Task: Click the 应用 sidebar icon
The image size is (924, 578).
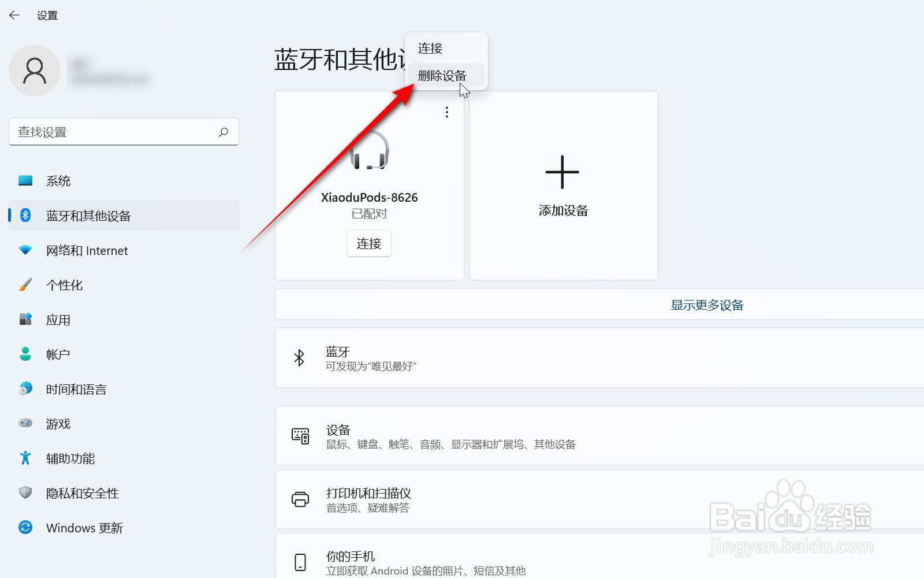Action: point(25,319)
